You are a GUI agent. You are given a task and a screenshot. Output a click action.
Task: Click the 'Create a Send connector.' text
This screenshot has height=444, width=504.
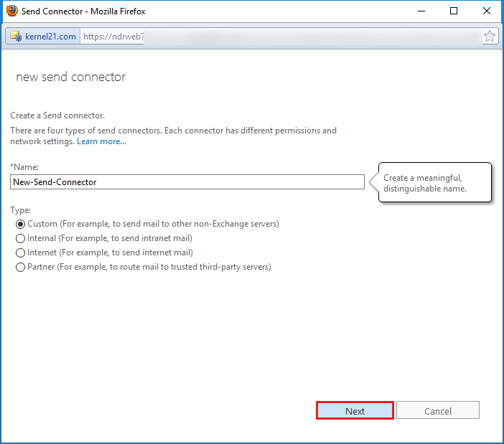click(x=57, y=115)
